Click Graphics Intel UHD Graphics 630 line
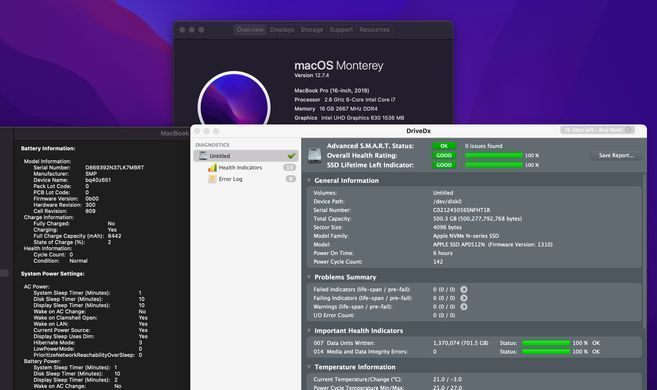Viewport: 657px width, 390px height. [x=349, y=118]
